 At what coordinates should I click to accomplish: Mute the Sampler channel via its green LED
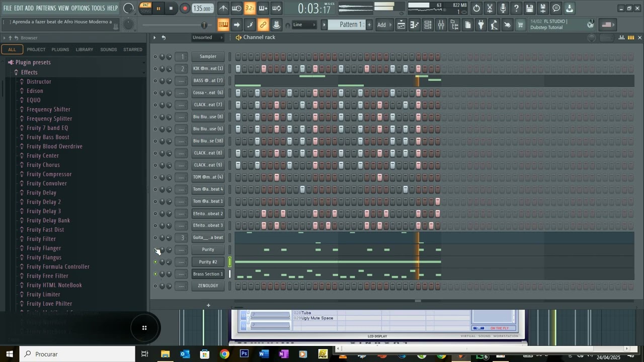tap(155, 57)
